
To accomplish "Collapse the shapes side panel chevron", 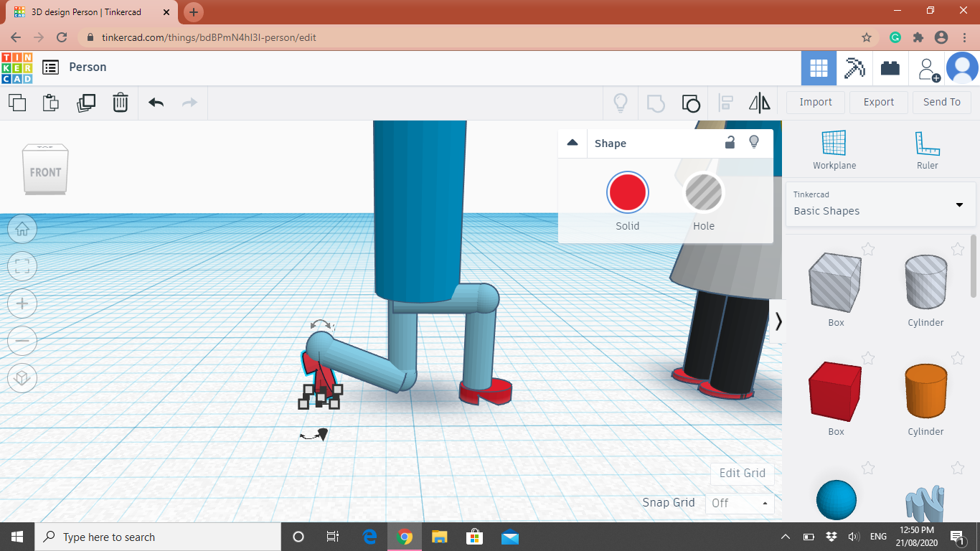I will tap(778, 321).
